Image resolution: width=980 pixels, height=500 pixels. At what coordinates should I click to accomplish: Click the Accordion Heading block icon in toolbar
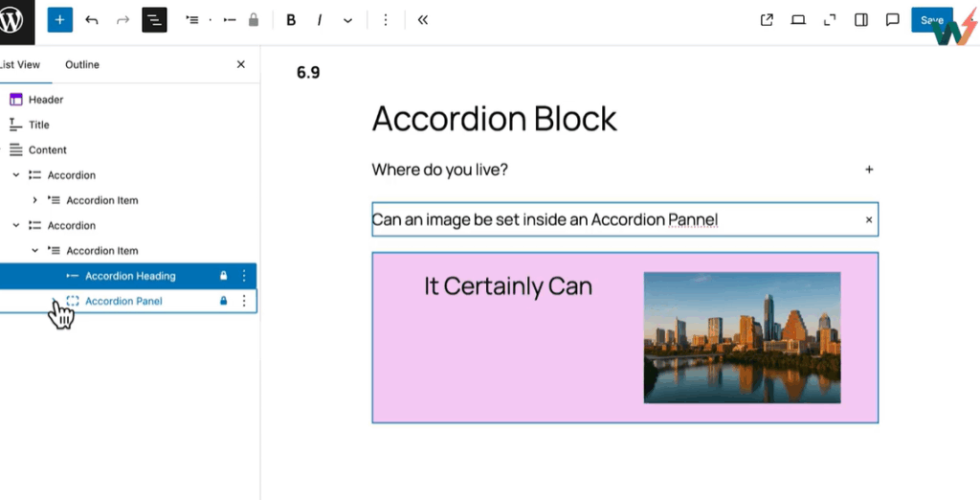click(230, 20)
